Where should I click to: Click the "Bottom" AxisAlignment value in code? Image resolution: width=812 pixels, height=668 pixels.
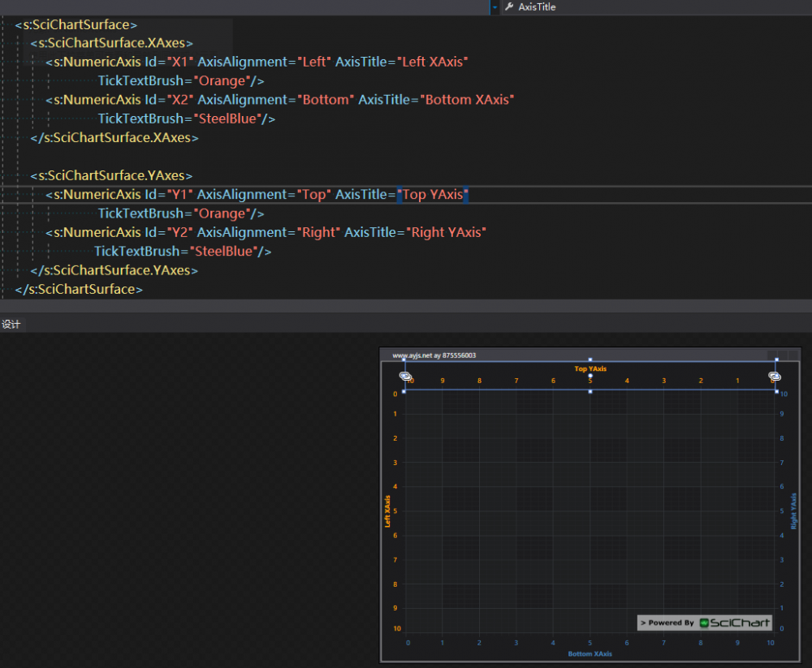tap(324, 100)
